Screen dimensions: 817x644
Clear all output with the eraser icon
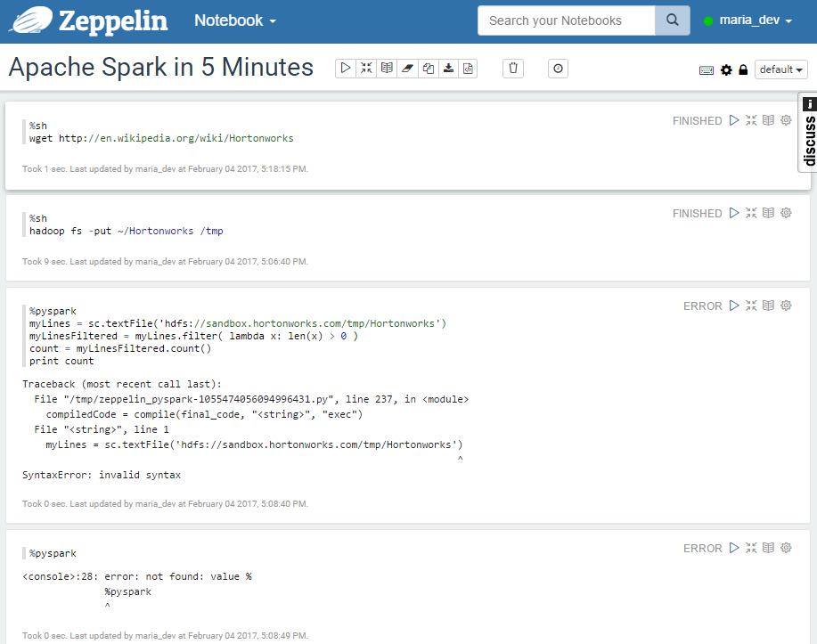407,69
